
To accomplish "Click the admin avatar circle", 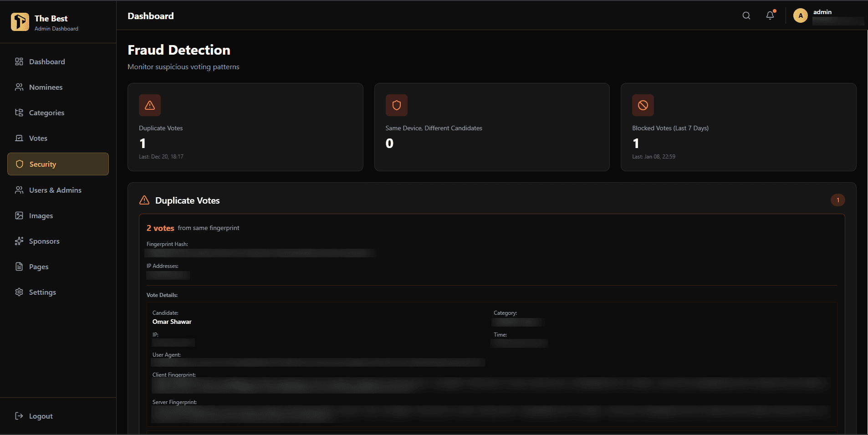I will (x=800, y=15).
